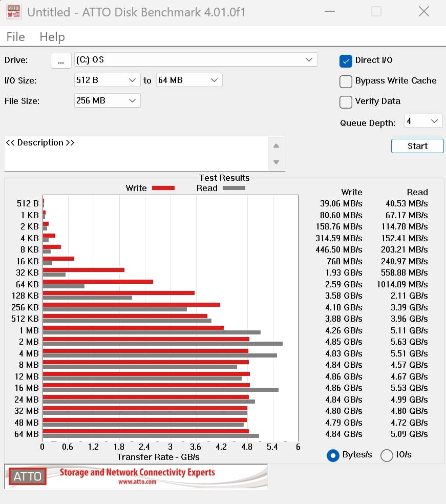Open the File menu
This screenshot has height=504, width=446.
pyautogui.click(x=15, y=37)
